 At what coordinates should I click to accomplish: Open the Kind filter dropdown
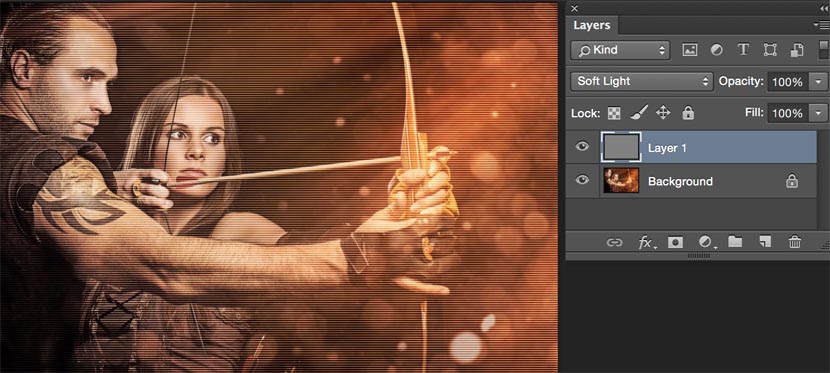tap(620, 50)
